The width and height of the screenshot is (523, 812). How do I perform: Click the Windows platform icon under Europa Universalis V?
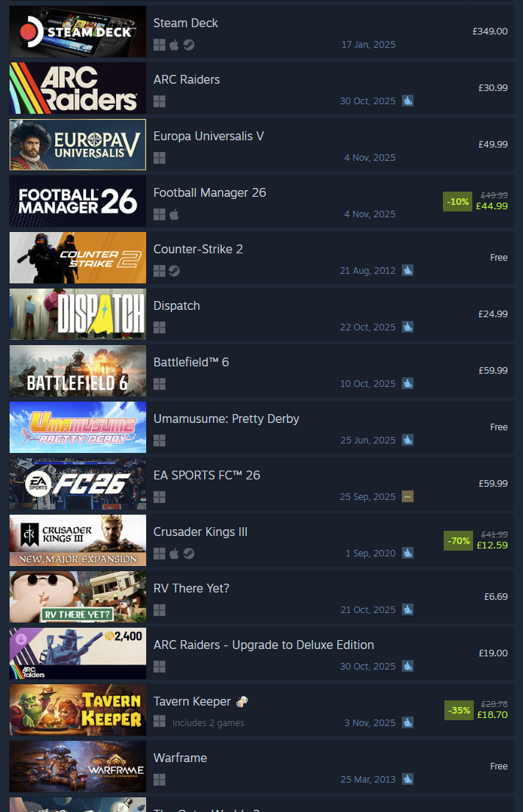[x=159, y=158]
